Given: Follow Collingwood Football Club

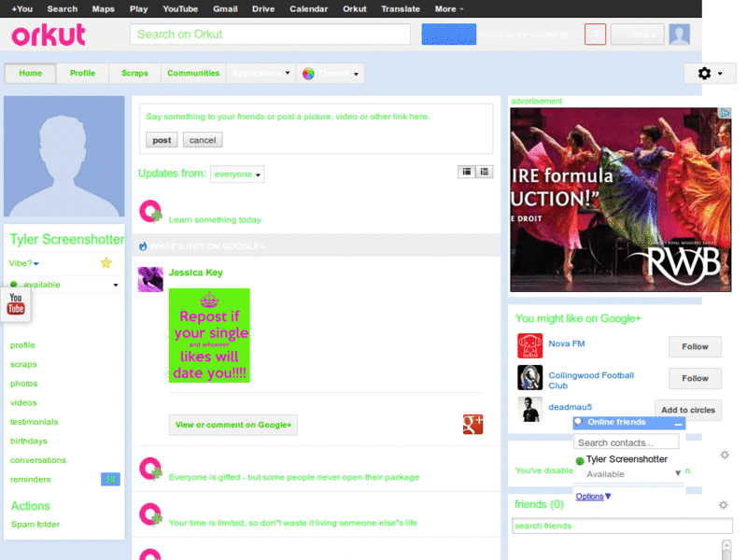Looking at the screenshot, I should pyautogui.click(x=695, y=379).
